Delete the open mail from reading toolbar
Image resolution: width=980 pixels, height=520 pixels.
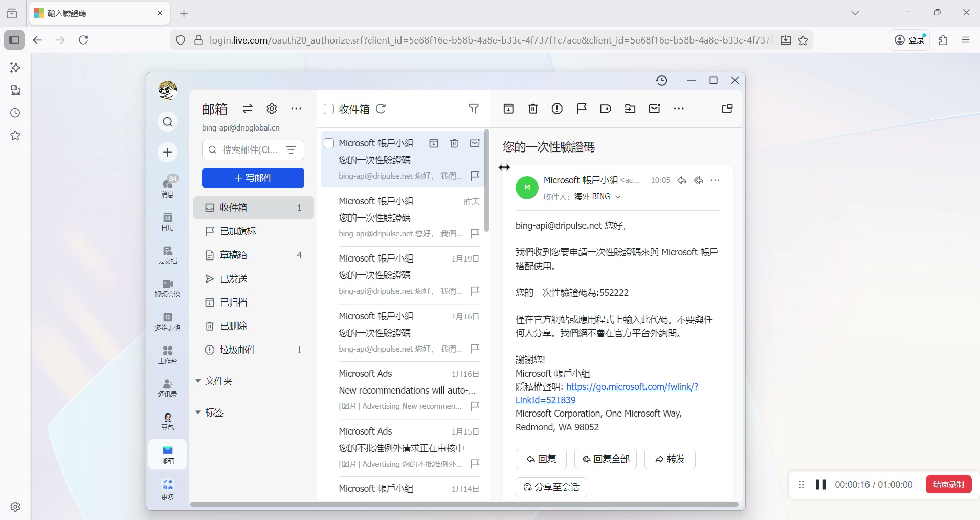(x=533, y=109)
